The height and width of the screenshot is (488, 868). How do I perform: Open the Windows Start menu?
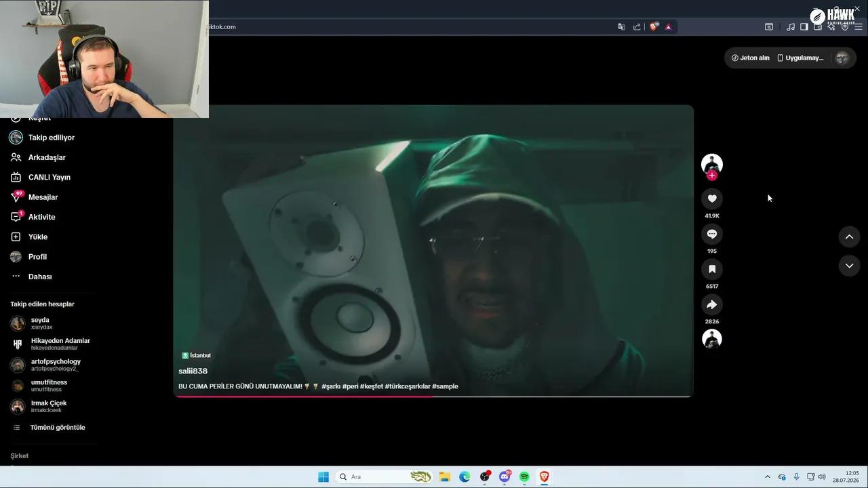[323, 477]
